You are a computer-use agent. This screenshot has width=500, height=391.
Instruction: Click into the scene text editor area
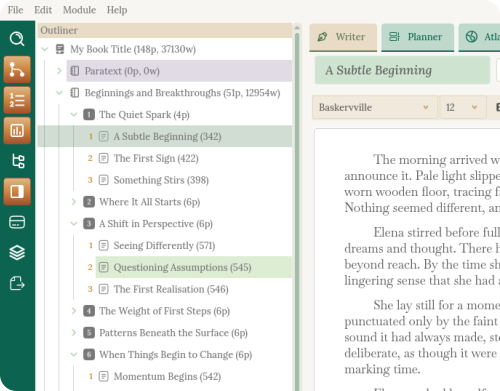[407, 260]
